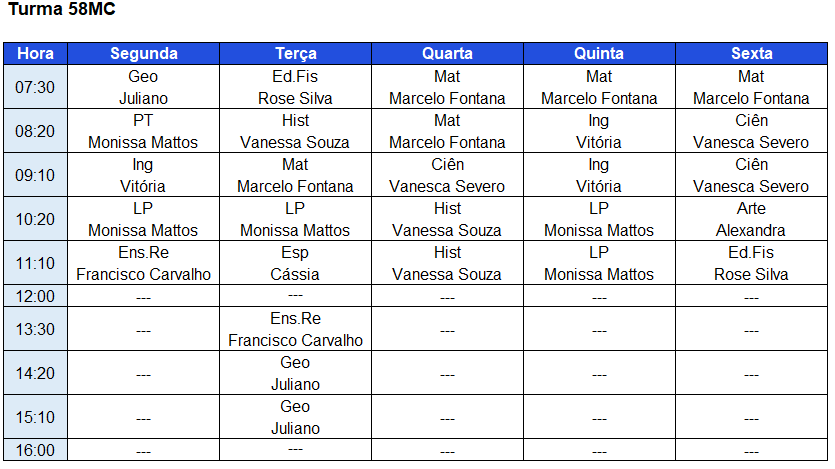Viewport: 835px width, 469px height.
Task: Click the 07:30 time cell
Action: (x=36, y=87)
